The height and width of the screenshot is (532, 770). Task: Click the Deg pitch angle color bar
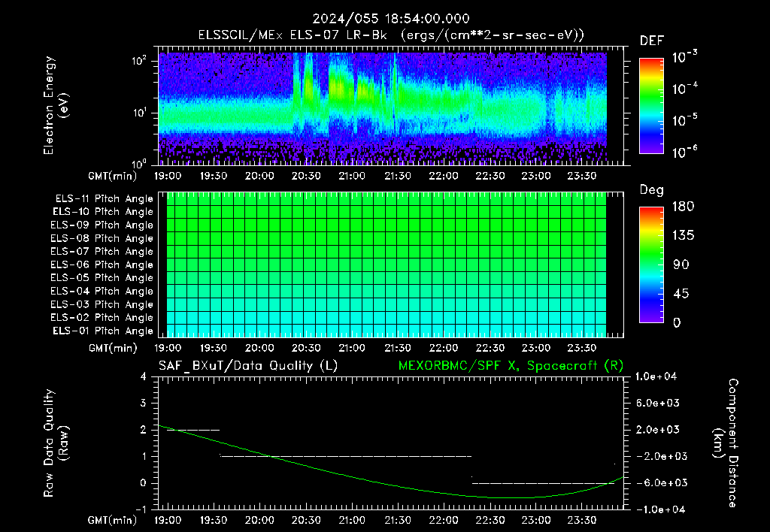[651, 264]
